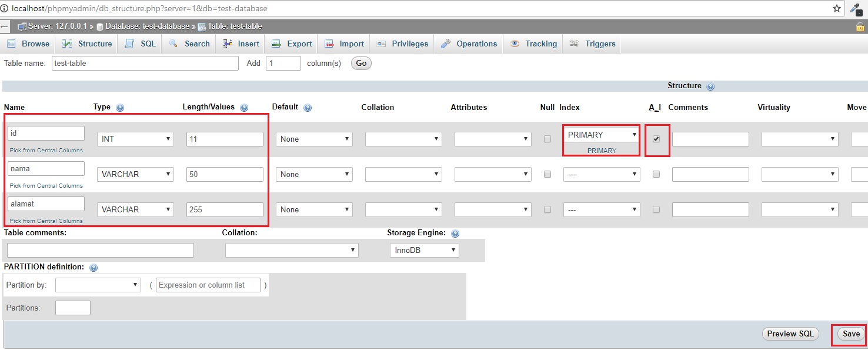Enable the Null checkbox for nama column
The image size is (868, 350).
click(547, 174)
